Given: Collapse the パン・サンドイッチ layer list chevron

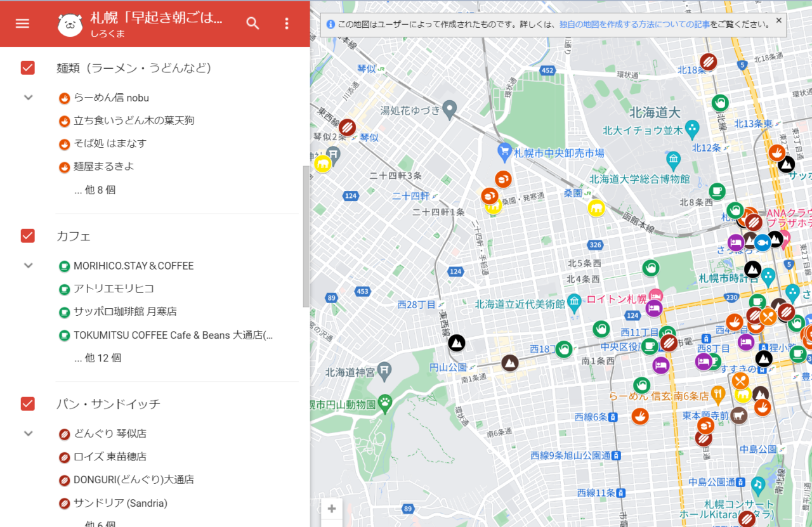Looking at the screenshot, I should (28, 433).
